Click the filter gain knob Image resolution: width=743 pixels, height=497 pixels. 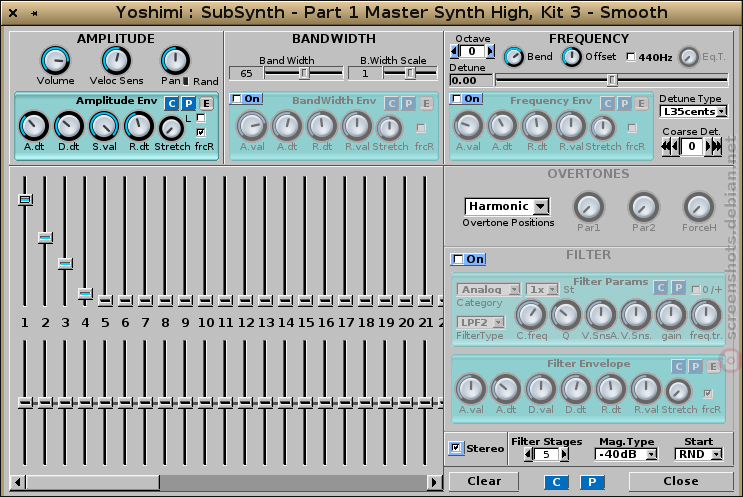671,315
